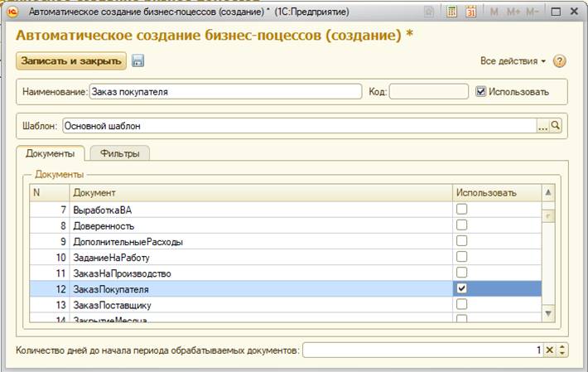Check Использовать for ДополнительныеРасходы
This screenshot has width=588, height=372.
tap(461, 240)
